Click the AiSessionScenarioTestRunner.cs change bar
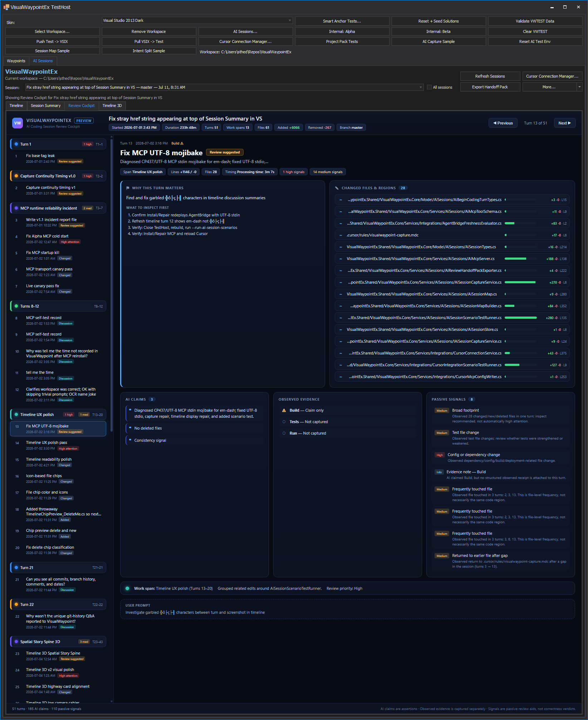The image size is (588, 720). point(521,318)
